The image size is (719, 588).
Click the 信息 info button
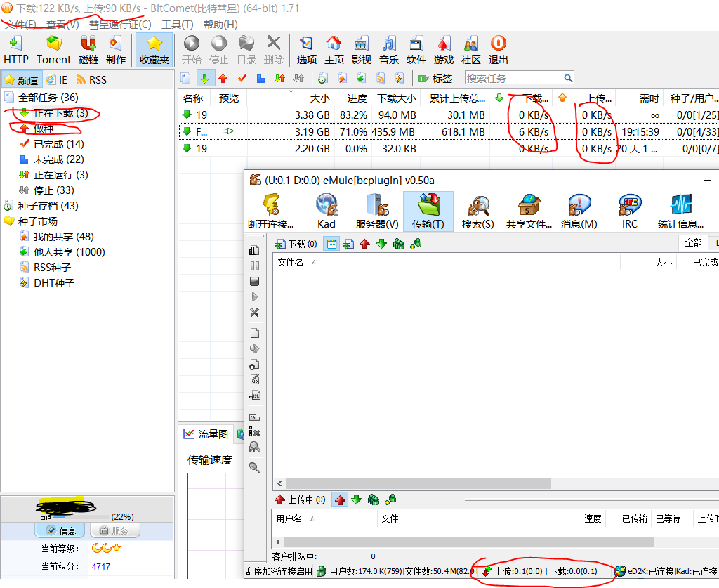click(x=60, y=530)
